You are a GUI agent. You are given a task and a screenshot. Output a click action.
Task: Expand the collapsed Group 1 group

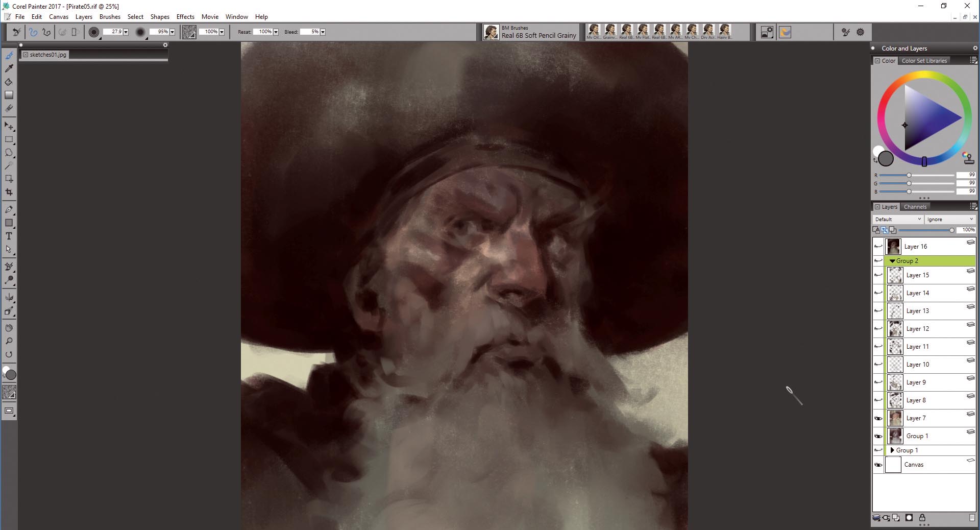892,450
